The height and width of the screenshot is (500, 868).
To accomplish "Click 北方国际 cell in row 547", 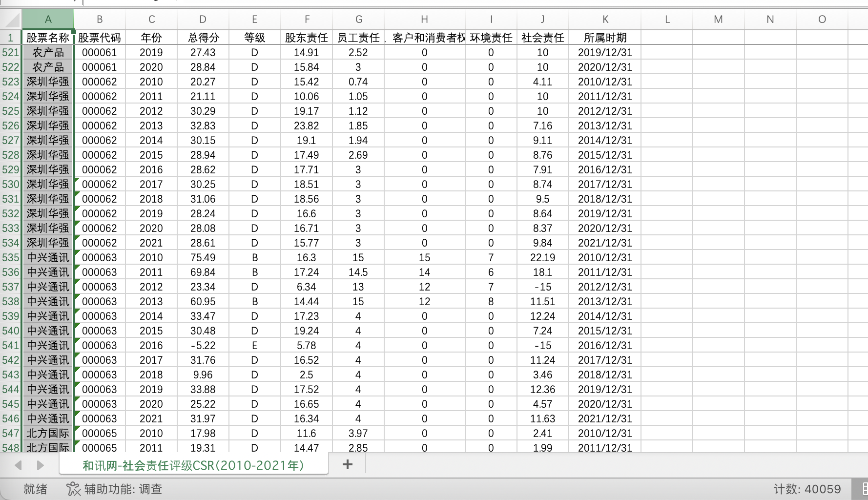I will coord(48,433).
